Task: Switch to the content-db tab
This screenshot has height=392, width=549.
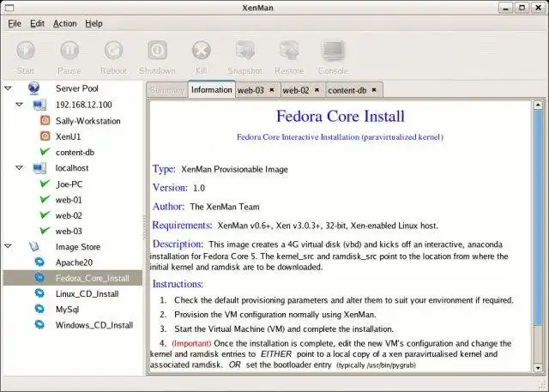Action: [347, 90]
